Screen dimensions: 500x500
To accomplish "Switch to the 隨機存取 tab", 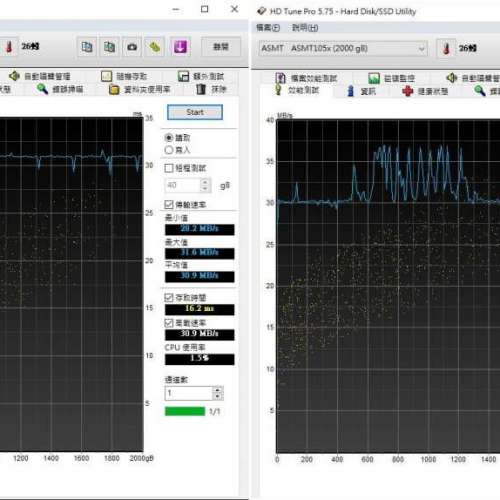I will 124,76.
